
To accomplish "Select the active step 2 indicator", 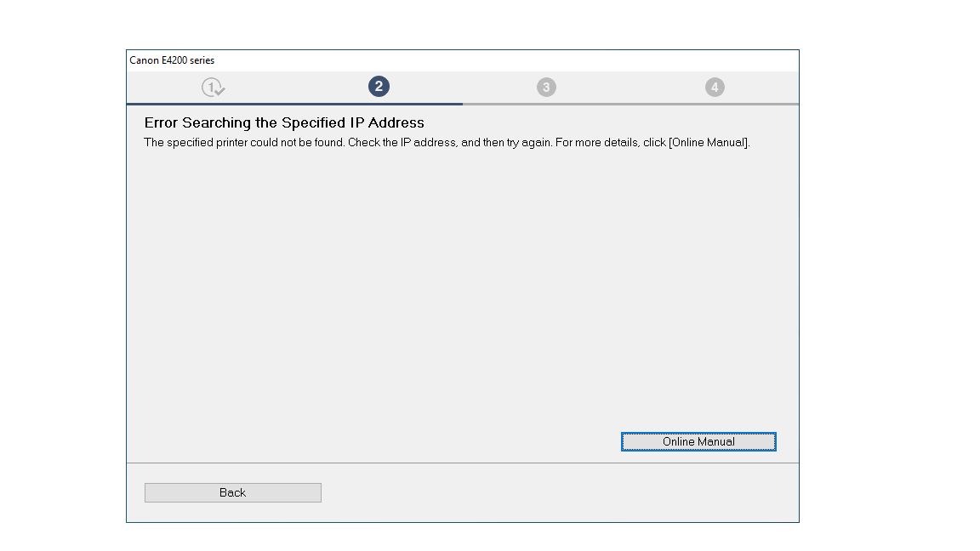I will pyautogui.click(x=379, y=86).
